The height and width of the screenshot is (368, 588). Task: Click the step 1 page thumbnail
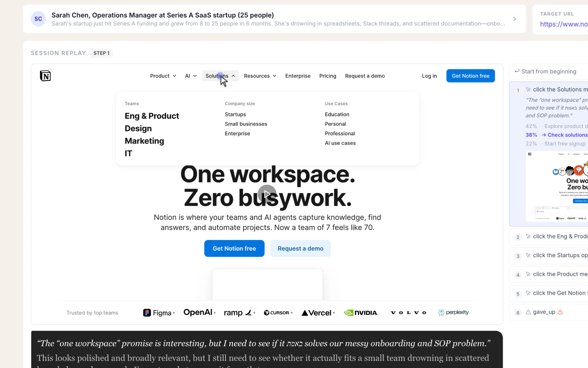557,187
